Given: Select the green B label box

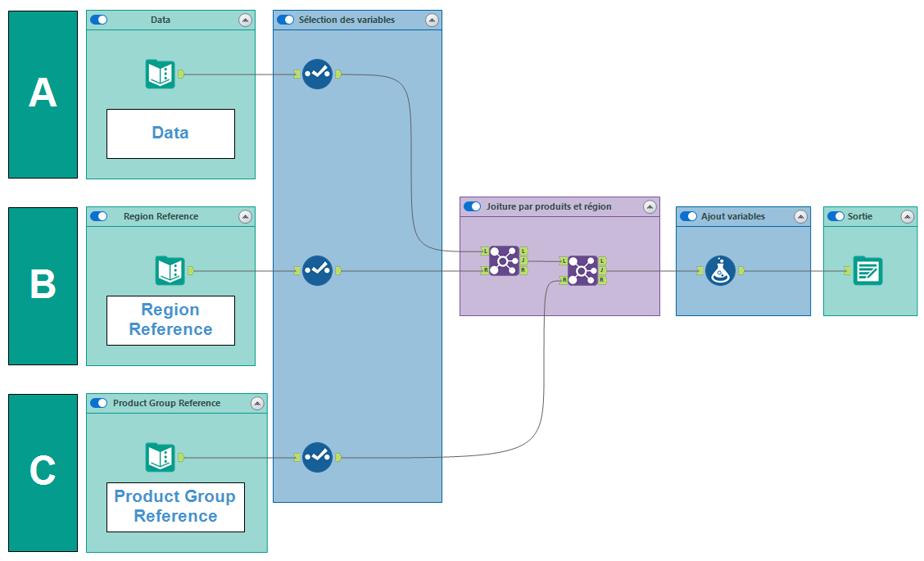Looking at the screenshot, I should (x=43, y=286).
